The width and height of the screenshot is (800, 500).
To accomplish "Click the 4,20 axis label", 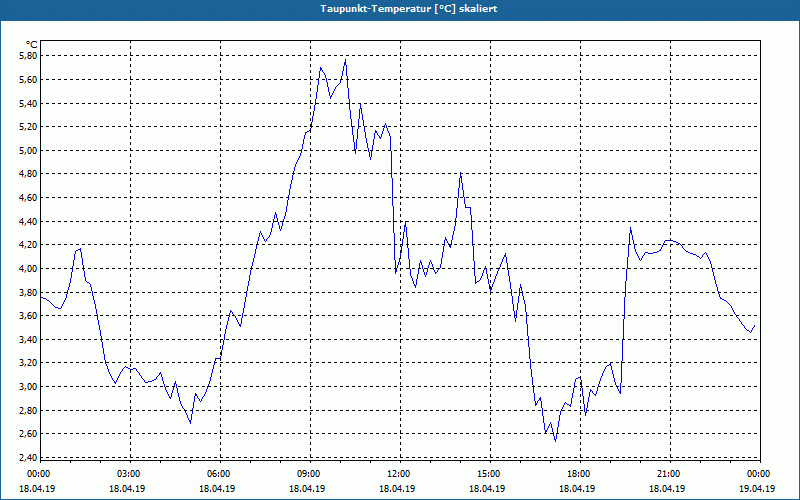I will pos(29,245).
